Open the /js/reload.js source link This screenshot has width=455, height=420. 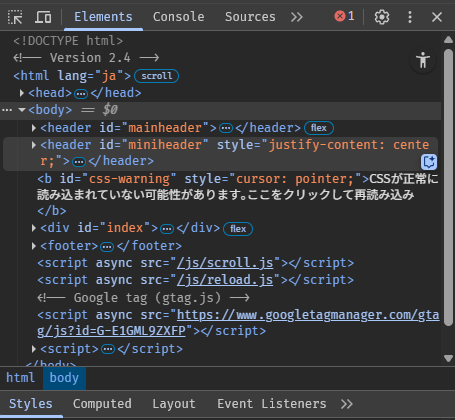click(x=225, y=280)
